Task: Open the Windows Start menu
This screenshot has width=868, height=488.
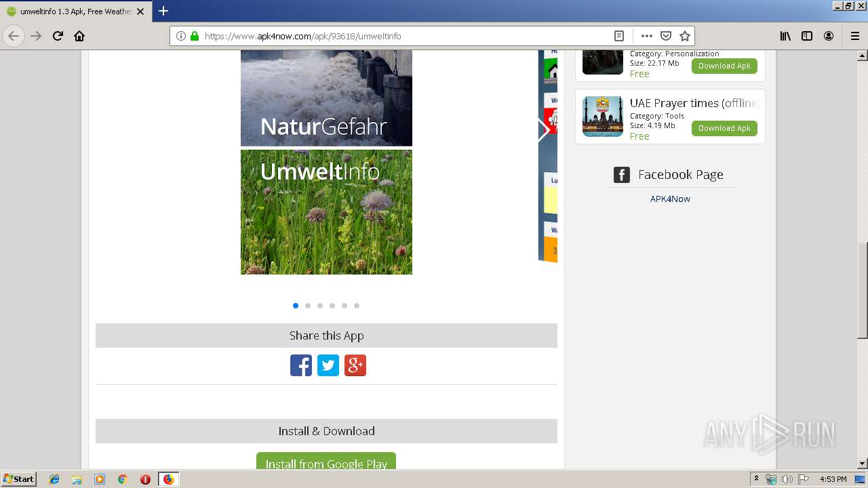Action: (x=18, y=479)
